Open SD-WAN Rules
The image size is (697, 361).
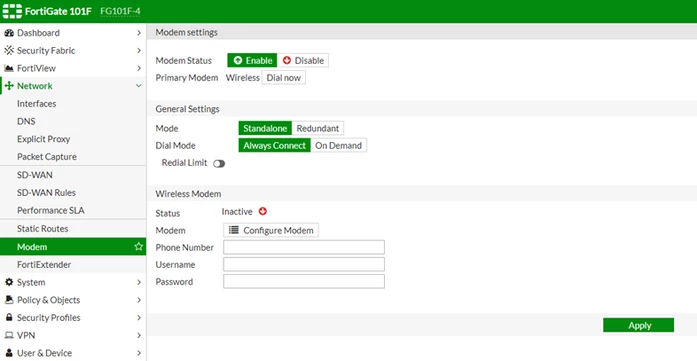coord(73,193)
